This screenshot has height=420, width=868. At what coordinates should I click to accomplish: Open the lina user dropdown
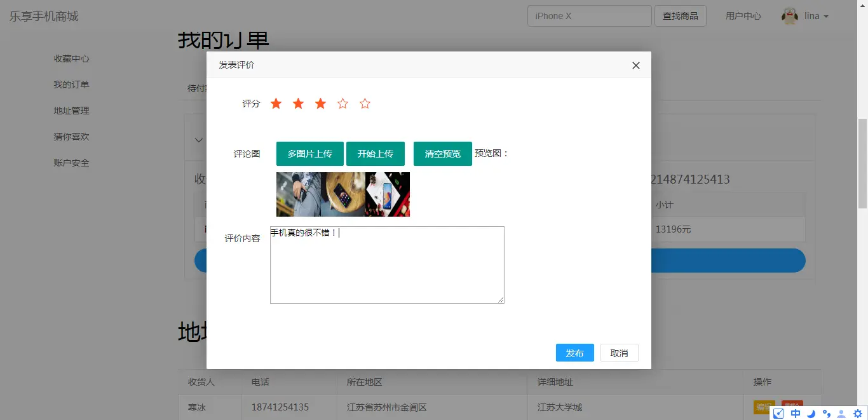pos(817,16)
